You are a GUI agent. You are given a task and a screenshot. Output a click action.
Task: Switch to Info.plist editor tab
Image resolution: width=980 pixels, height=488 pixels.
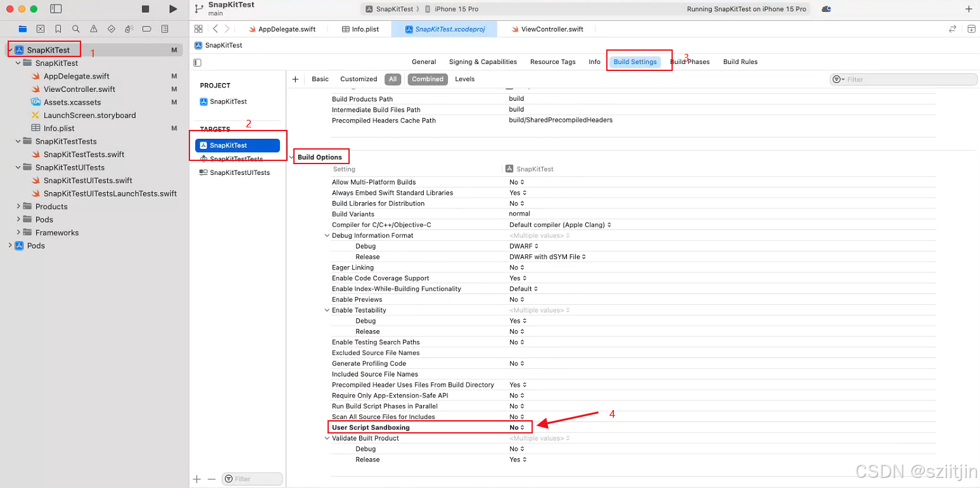[x=360, y=29]
